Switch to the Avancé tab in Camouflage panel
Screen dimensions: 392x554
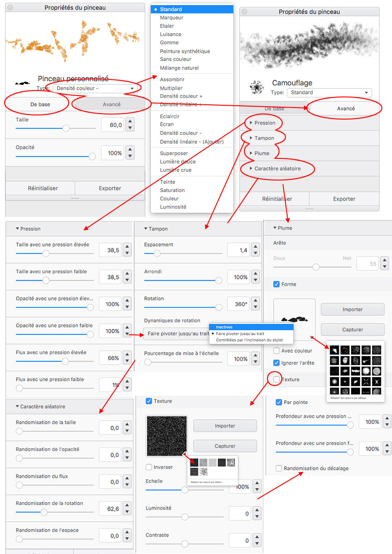(x=345, y=109)
